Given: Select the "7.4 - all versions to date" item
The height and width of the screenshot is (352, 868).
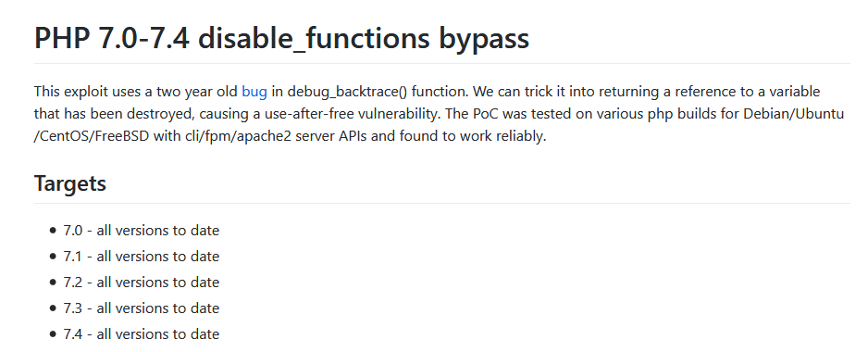Looking at the screenshot, I should pyautogui.click(x=142, y=333).
